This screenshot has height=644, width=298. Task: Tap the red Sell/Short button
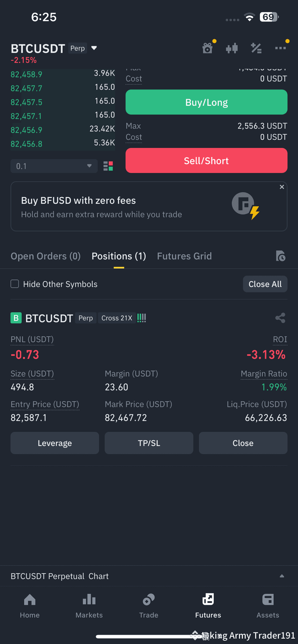click(207, 161)
